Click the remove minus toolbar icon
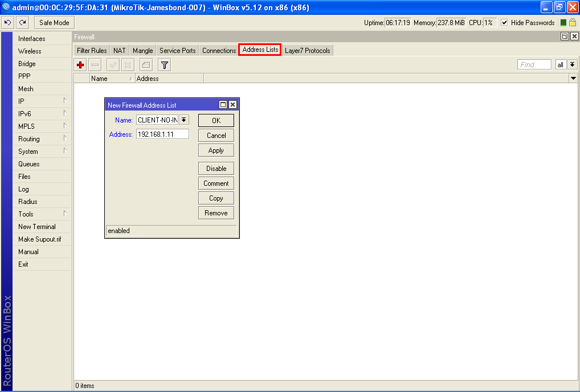This screenshot has height=392, width=580. pos(95,65)
